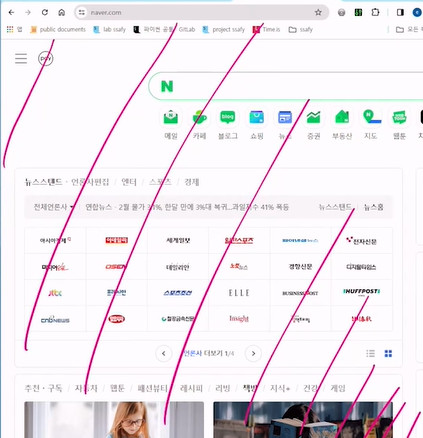
Task: Open the 뉴스홈 link
Action: (x=373, y=207)
